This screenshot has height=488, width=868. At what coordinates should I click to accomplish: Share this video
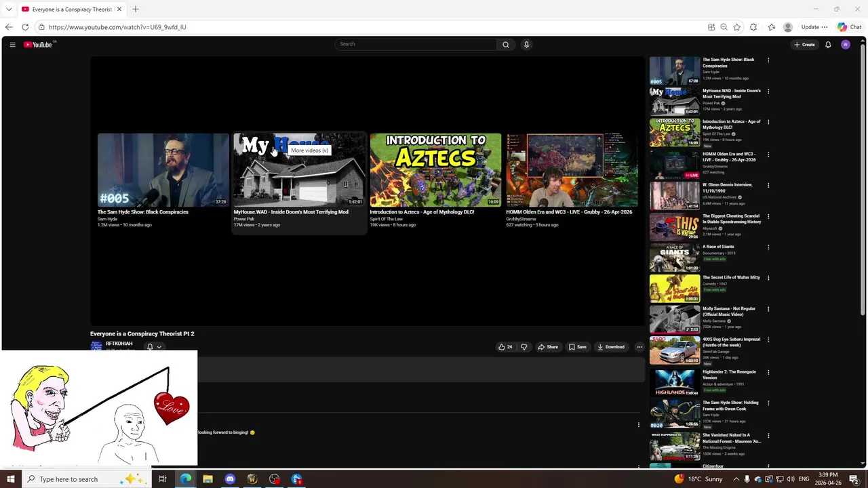click(x=548, y=347)
